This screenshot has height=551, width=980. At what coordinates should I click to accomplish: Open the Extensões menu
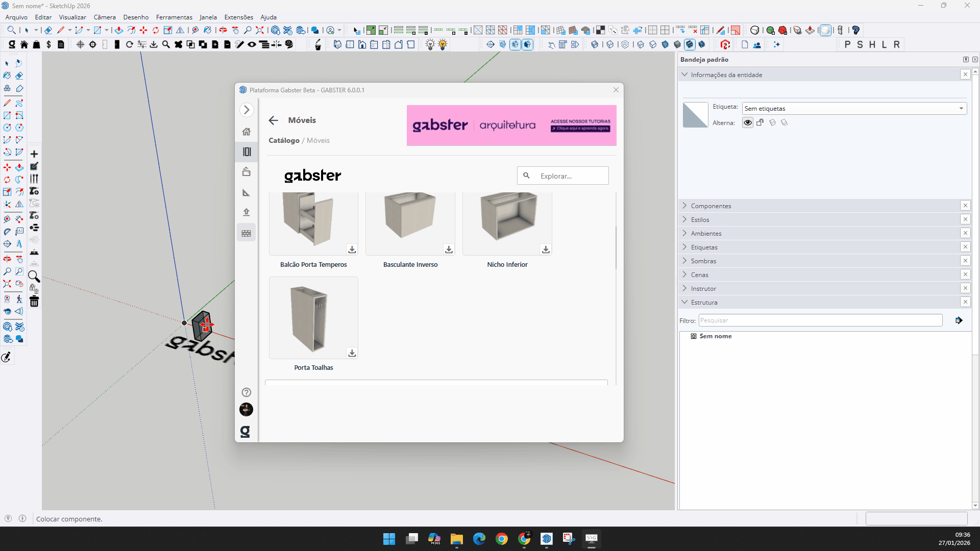click(238, 17)
